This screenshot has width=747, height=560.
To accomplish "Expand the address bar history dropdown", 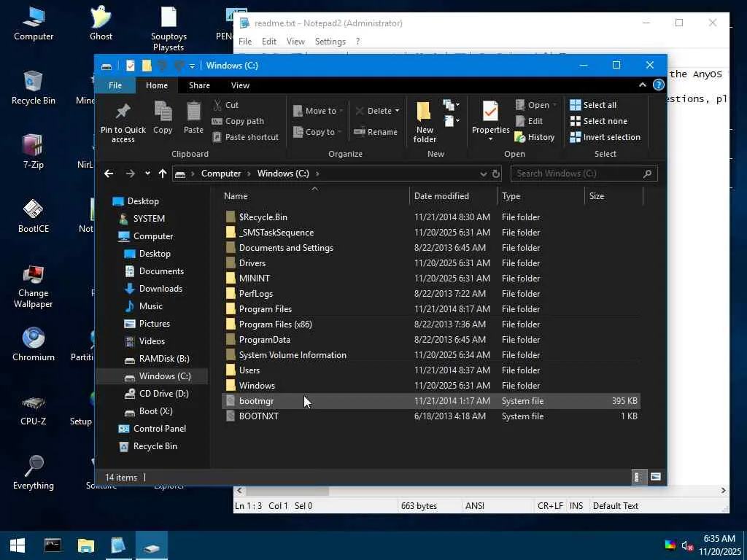I will [x=484, y=174].
